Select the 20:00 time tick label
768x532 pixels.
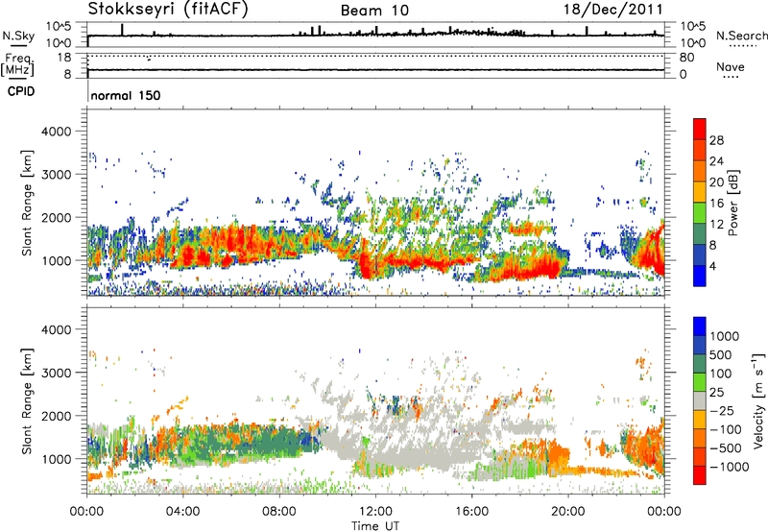567,512
